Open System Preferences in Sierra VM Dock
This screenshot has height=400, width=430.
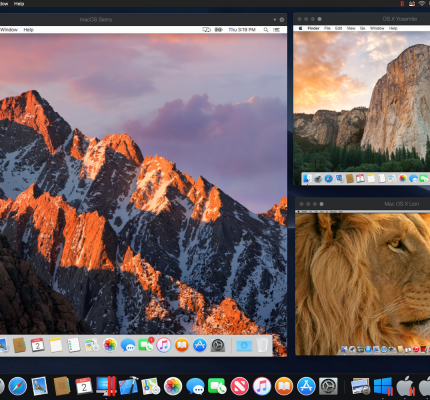point(218,345)
